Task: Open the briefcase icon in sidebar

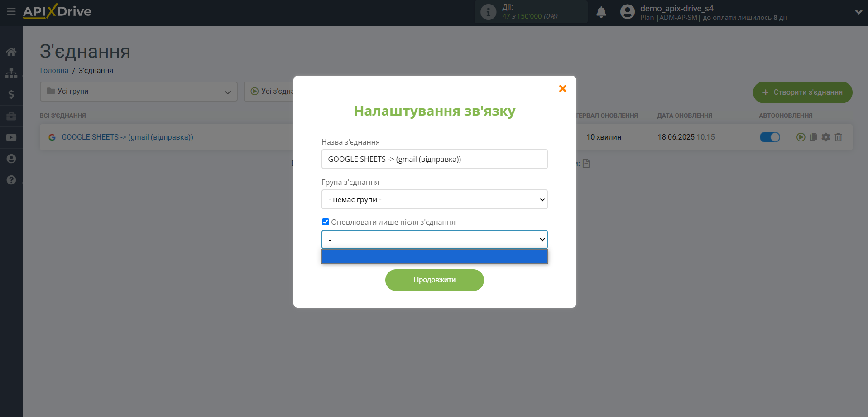Action: [x=11, y=116]
